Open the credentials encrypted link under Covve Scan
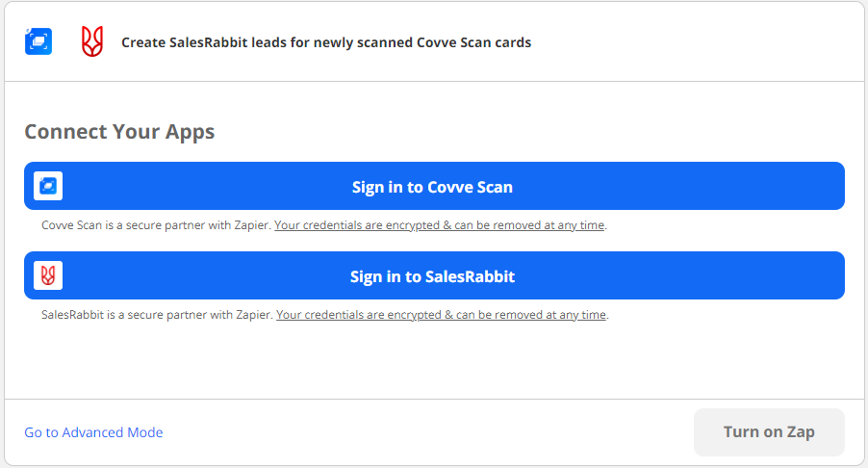 (x=440, y=225)
